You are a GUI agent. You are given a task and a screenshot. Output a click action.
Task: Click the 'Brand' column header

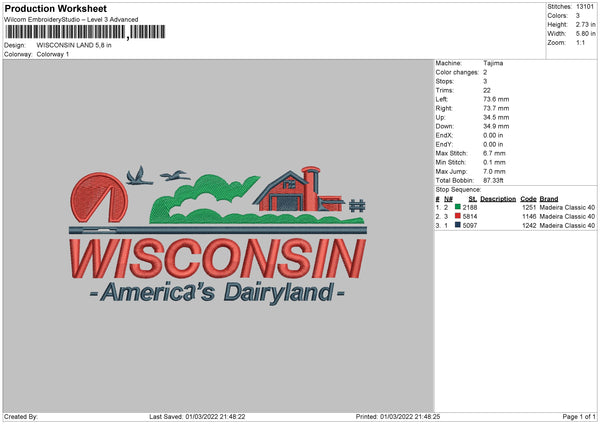(x=549, y=199)
